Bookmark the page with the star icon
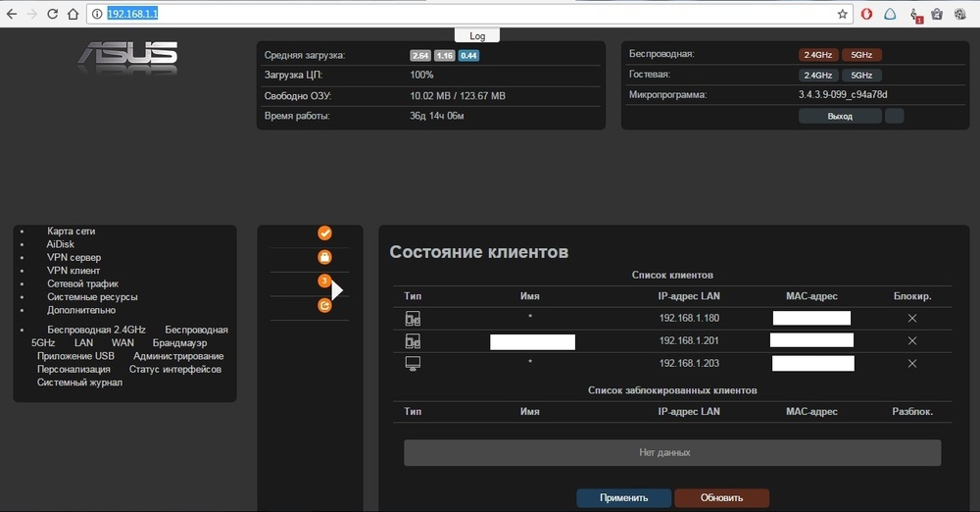Image resolution: width=980 pixels, height=512 pixels. [x=842, y=15]
